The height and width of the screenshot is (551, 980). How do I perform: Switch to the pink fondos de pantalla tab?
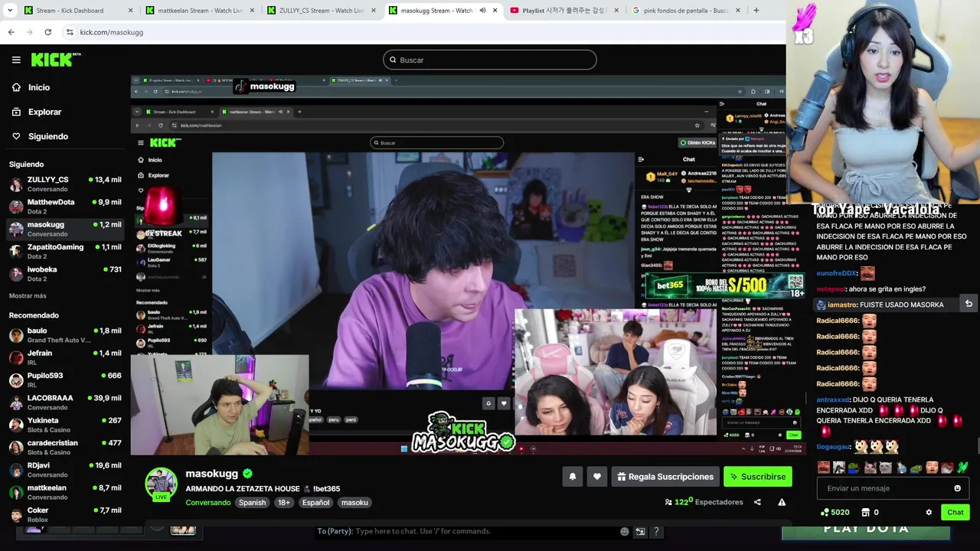(685, 11)
